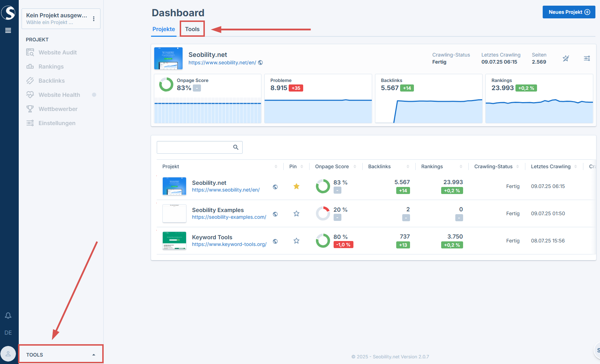
Task: Click the Website Health heart icon
Action: point(30,95)
